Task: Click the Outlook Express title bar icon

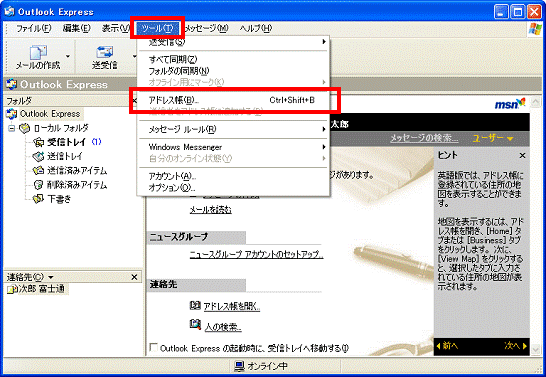Action: click(x=10, y=11)
